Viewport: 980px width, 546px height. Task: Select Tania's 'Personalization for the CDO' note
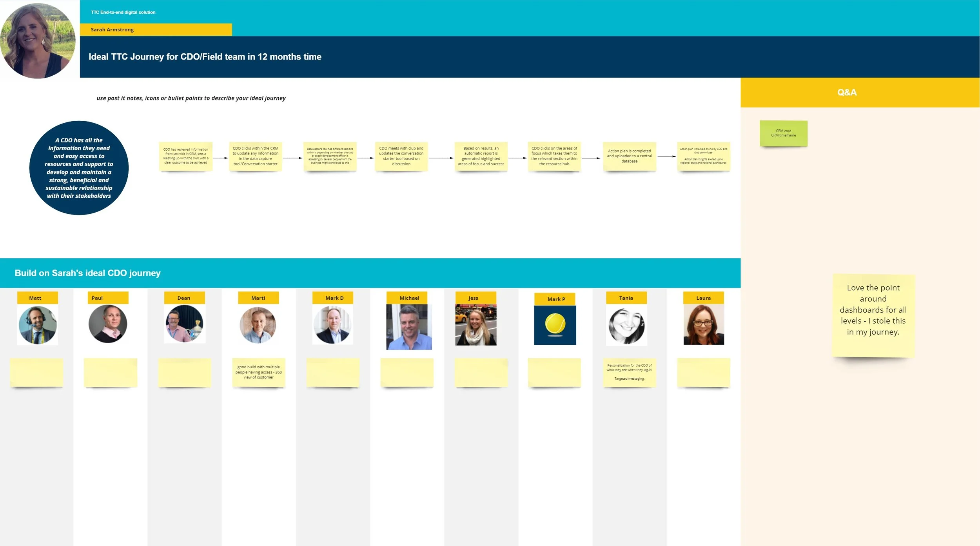click(x=629, y=372)
